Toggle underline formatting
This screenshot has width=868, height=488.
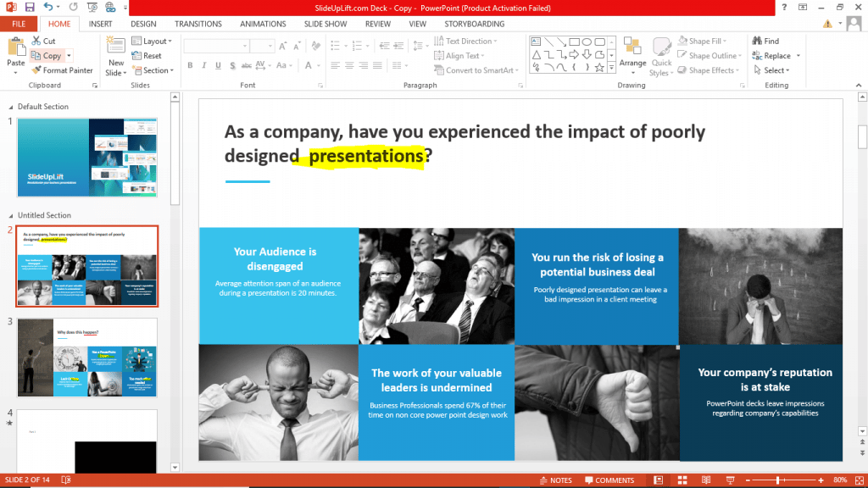(x=217, y=64)
